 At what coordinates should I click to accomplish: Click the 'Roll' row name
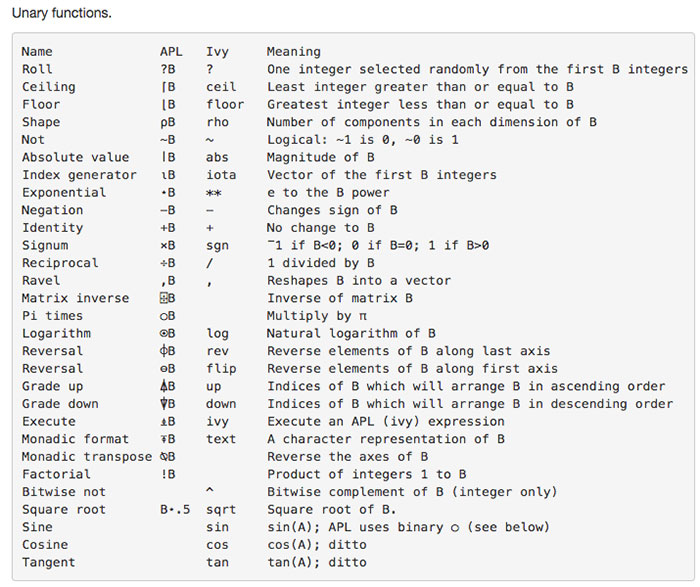pos(37,69)
